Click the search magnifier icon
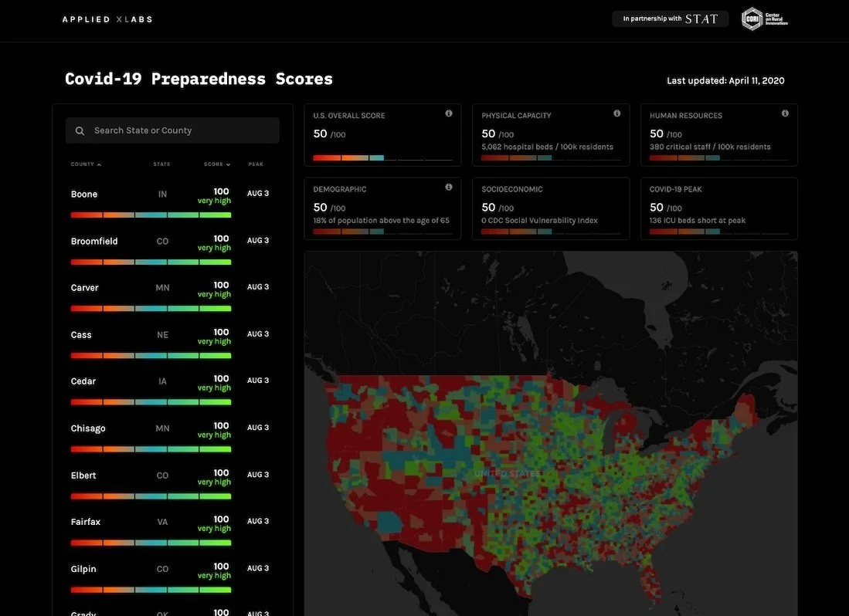849x616 pixels. [80, 131]
